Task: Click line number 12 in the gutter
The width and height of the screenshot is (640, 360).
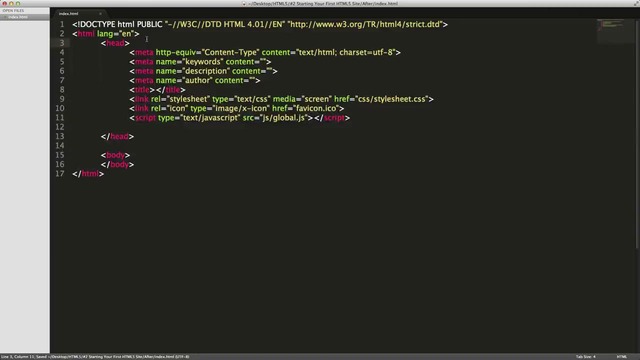Action: pos(60,127)
